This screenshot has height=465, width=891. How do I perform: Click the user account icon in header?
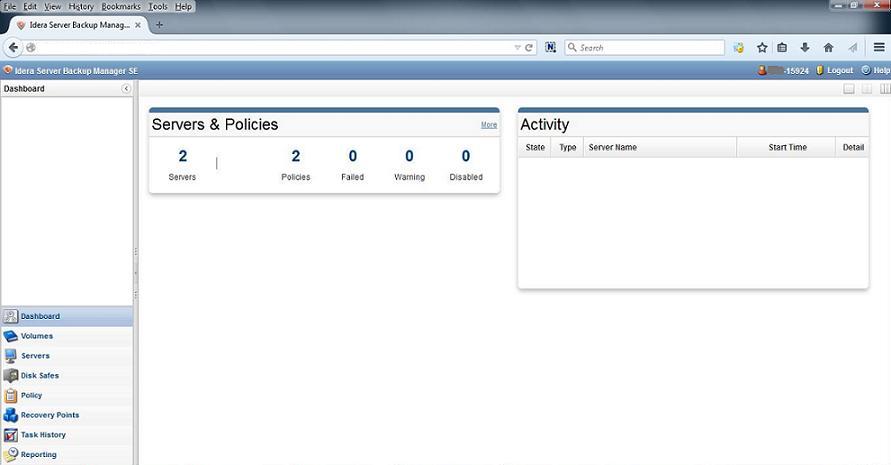(762, 70)
